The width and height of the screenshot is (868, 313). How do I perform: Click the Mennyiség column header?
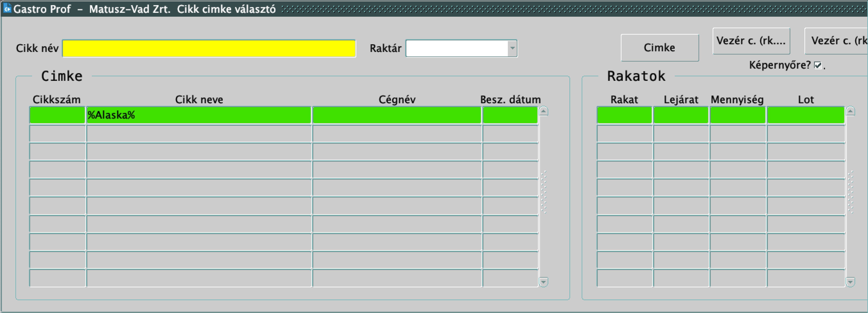click(x=737, y=100)
